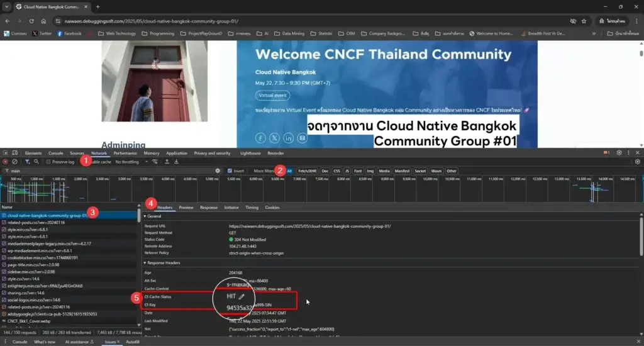The image size is (644, 346).
Task: Filter requests by Doc type
Action: tap(325, 171)
